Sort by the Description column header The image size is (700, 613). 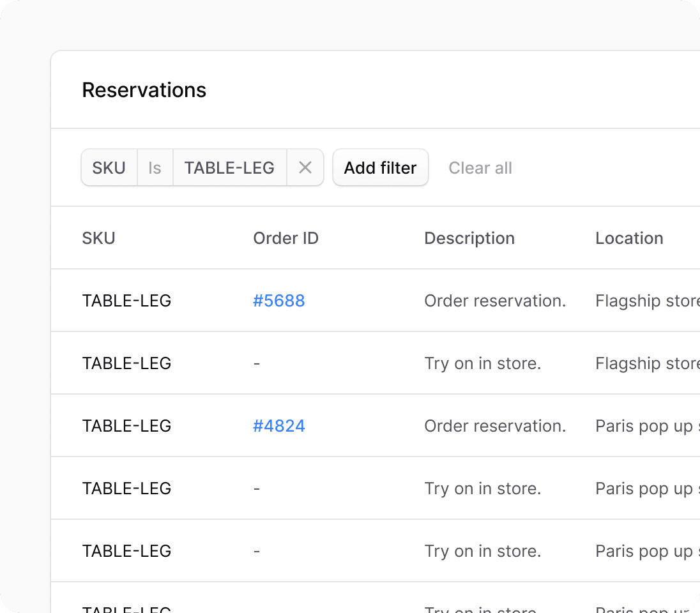[x=469, y=238]
